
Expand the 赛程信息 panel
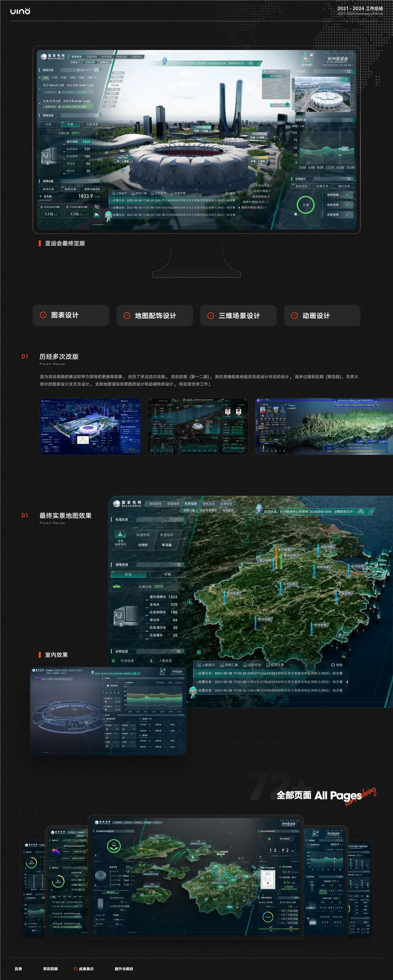[96, 70]
